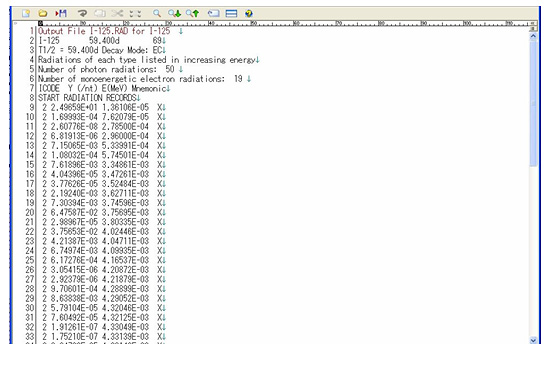Click the value '4.33139E-03' on line 33

coord(125,337)
